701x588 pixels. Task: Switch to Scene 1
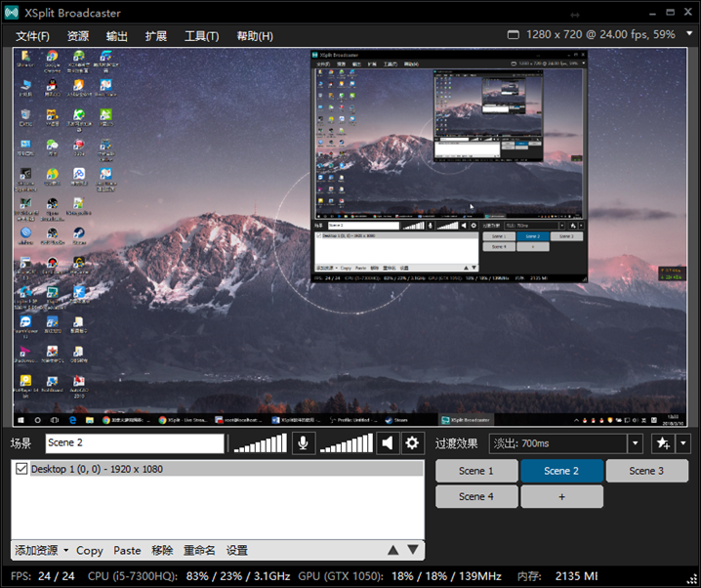[x=476, y=471]
